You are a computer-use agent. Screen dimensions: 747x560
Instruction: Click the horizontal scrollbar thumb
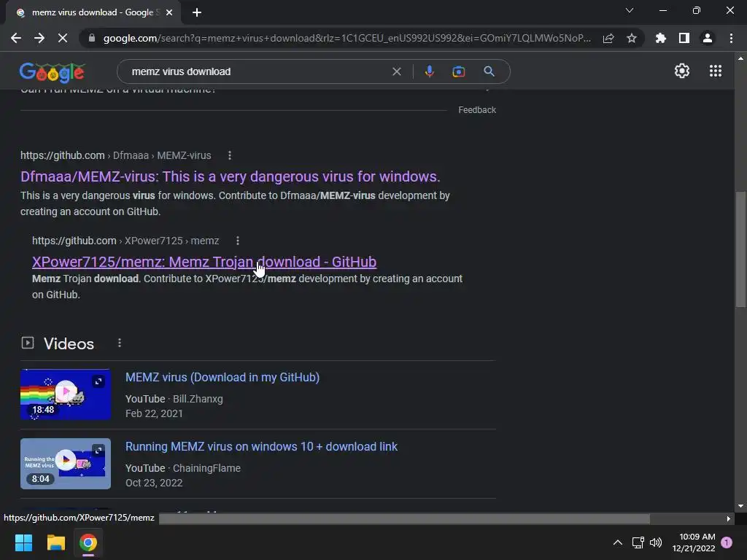pos(404,518)
